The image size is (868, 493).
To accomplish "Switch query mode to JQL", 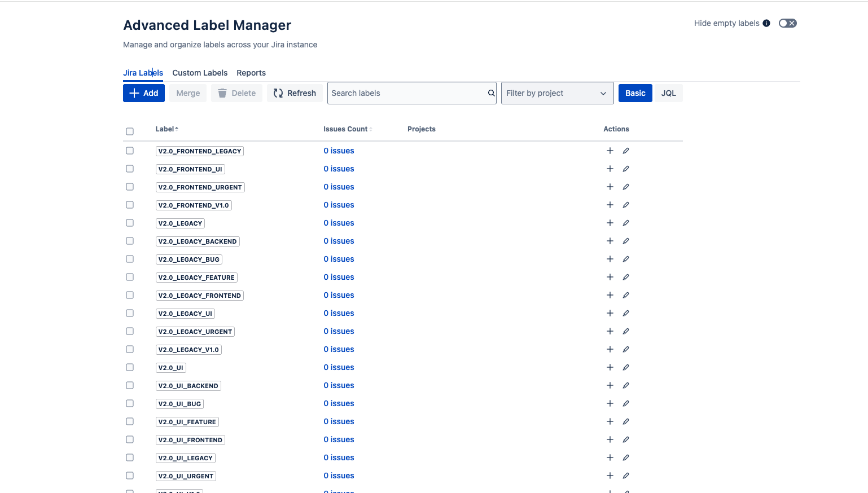I will (668, 93).
